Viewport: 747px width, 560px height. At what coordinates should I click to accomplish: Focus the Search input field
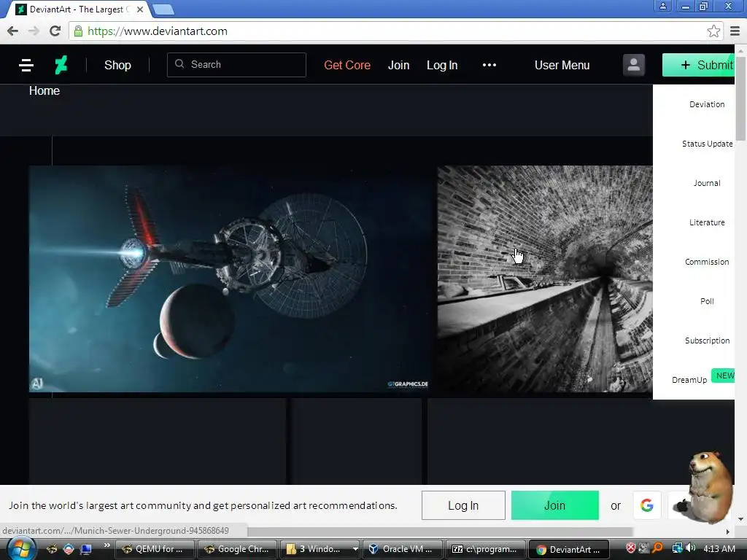[x=236, y=65]
